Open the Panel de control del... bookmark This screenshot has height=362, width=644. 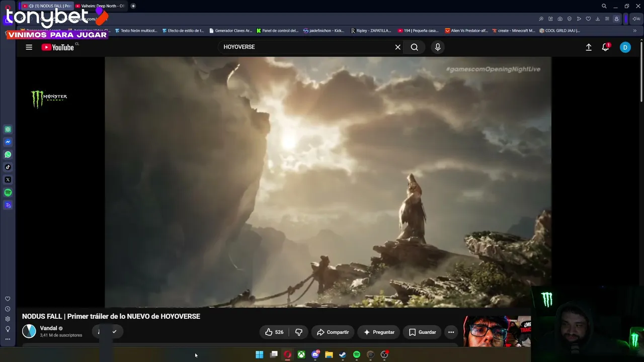(277, 31)
